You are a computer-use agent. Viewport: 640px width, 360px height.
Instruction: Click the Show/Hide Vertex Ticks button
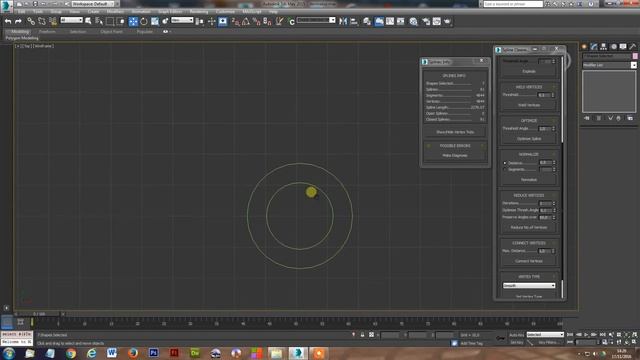pyautogui.click(x=455, y=132)
